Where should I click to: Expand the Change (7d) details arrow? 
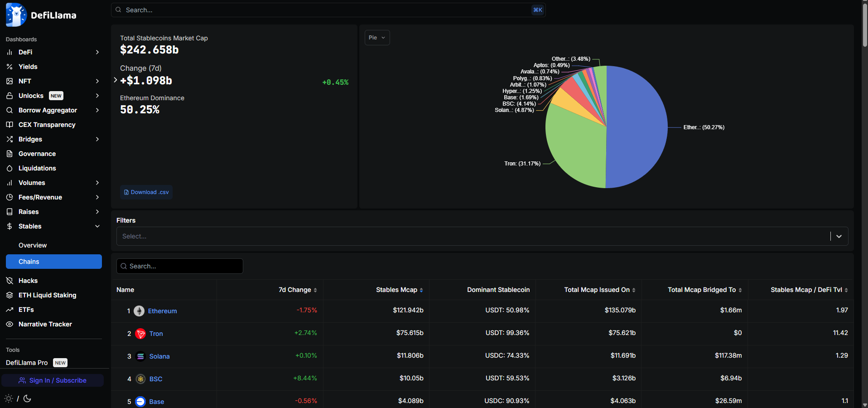(x=116, y=80)
